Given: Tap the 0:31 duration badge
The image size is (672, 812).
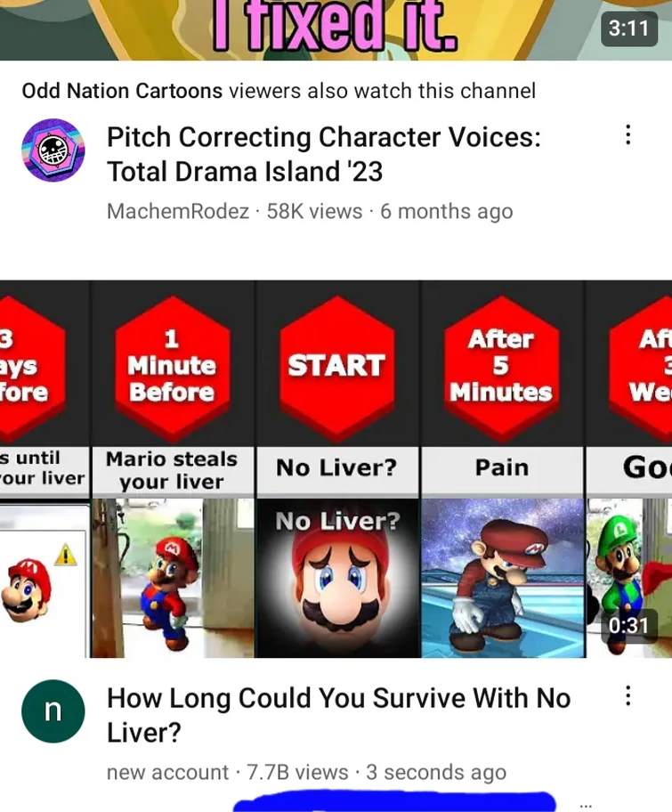Looking at the screenshot, I should (x=629, y=626).
